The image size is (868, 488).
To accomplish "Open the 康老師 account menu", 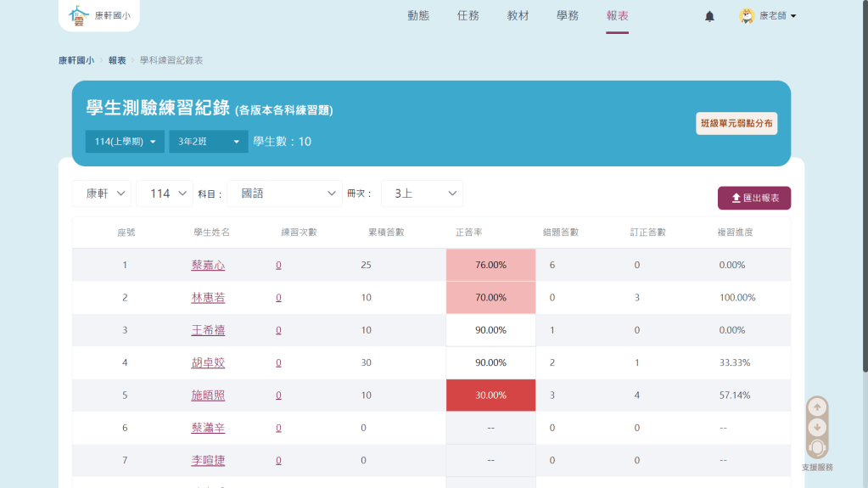I will coord(777,15).
